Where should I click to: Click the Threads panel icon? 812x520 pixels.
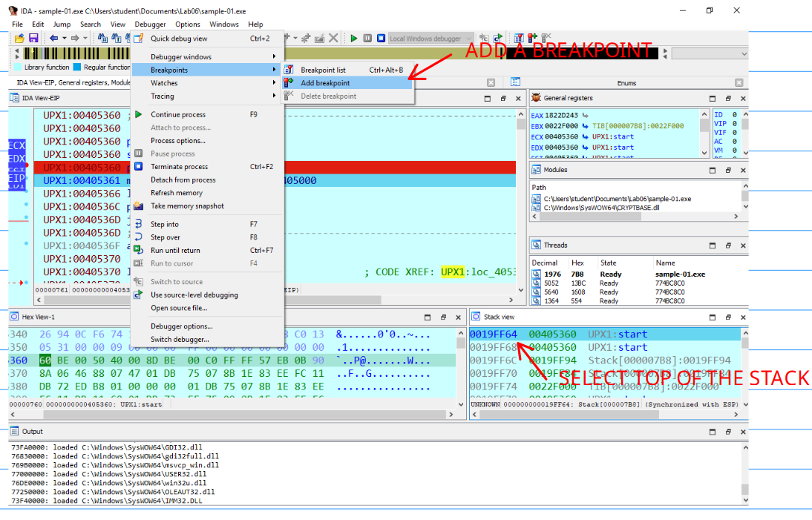[536, 246]
